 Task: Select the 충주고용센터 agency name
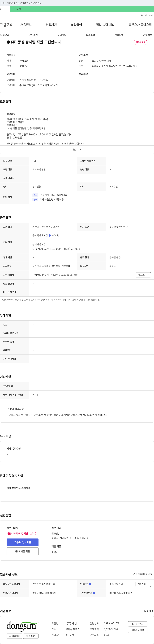(x=116, y=584)
